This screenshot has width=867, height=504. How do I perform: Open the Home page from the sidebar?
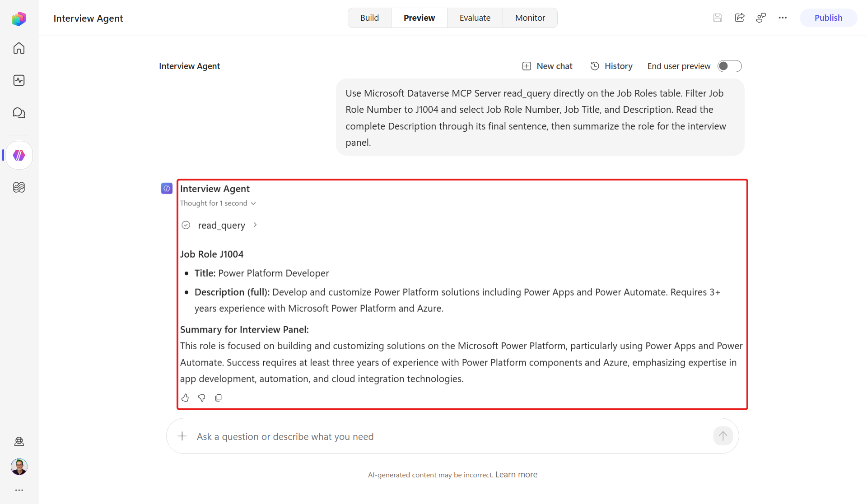coord(19,48)
